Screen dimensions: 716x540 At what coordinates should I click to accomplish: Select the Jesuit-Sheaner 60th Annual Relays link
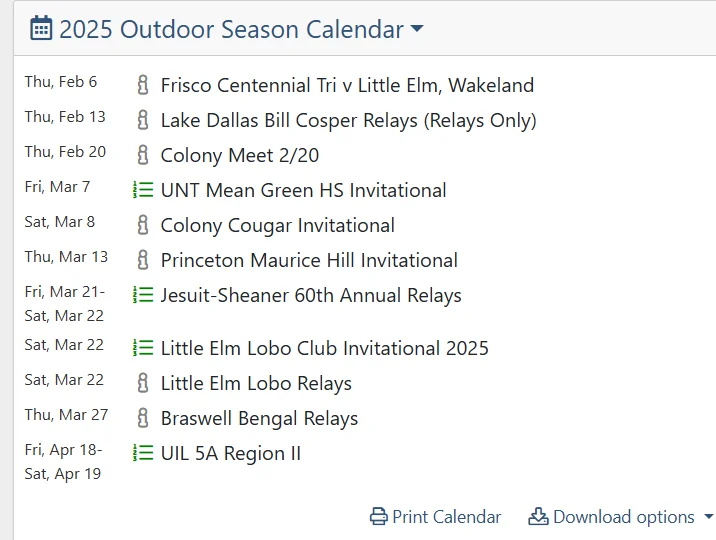coord(311,295)
